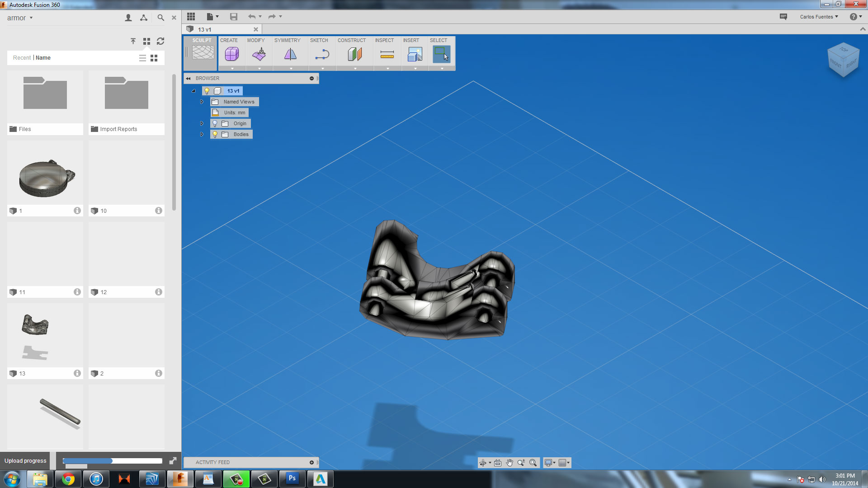868x488 pixels.
Task: Toggle visibility bulb of 13 v1 component
Action: coord(207,91)
